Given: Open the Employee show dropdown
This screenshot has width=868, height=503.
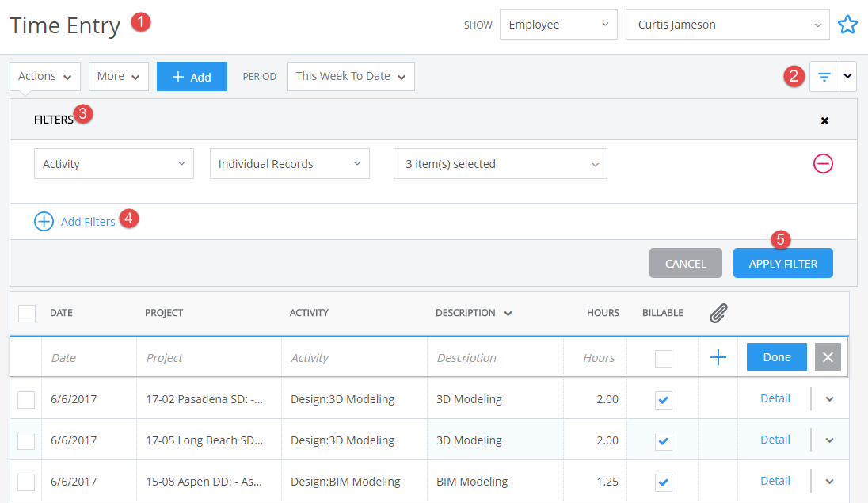Looking at the screenshot, I should pyautogui.click(x=558, y=25).
